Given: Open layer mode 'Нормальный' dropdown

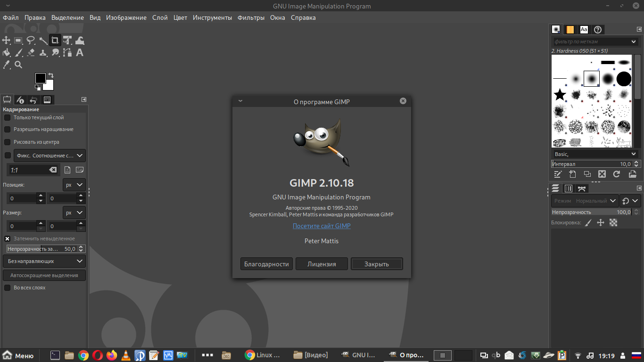Looking at the screenshot, I should [x=585, y=201].
